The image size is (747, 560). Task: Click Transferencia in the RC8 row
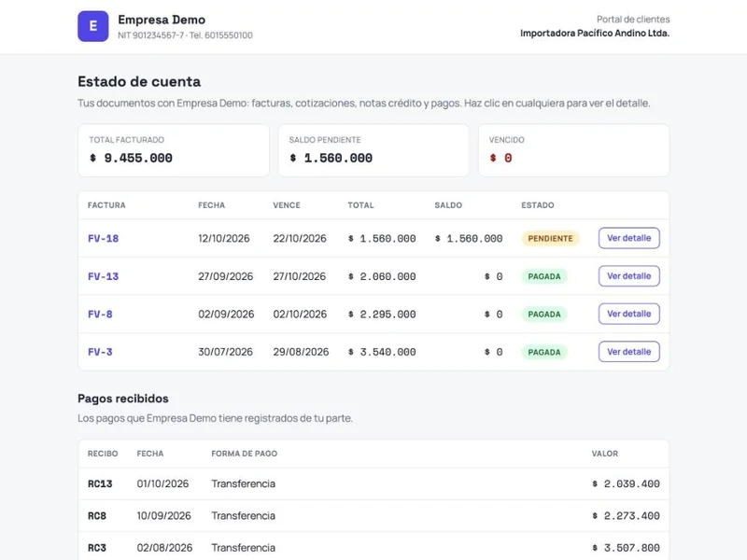tap(243, 516)
